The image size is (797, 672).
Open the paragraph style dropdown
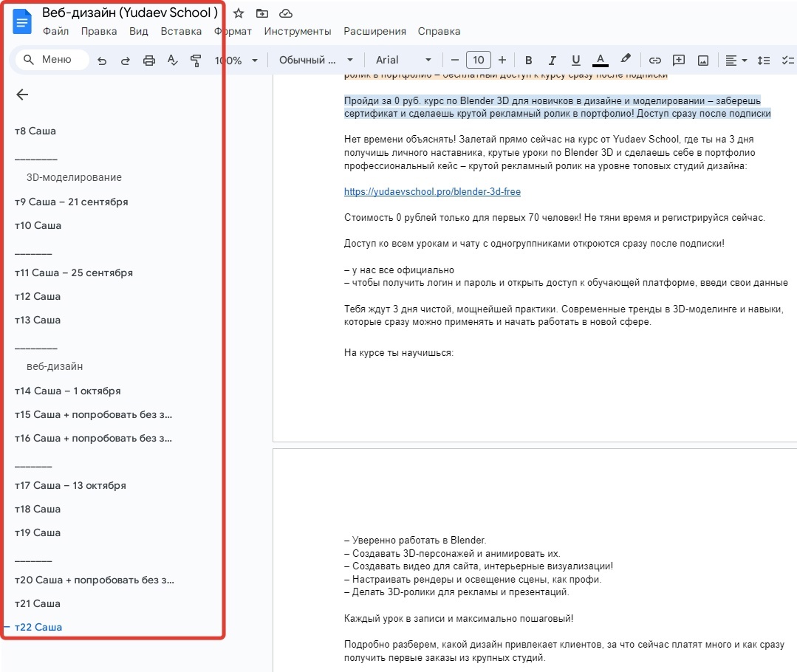(315, 60)
